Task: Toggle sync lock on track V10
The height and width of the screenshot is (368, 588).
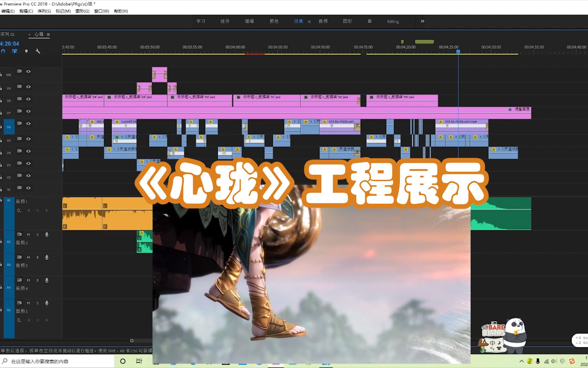Action: click(19, 71)
